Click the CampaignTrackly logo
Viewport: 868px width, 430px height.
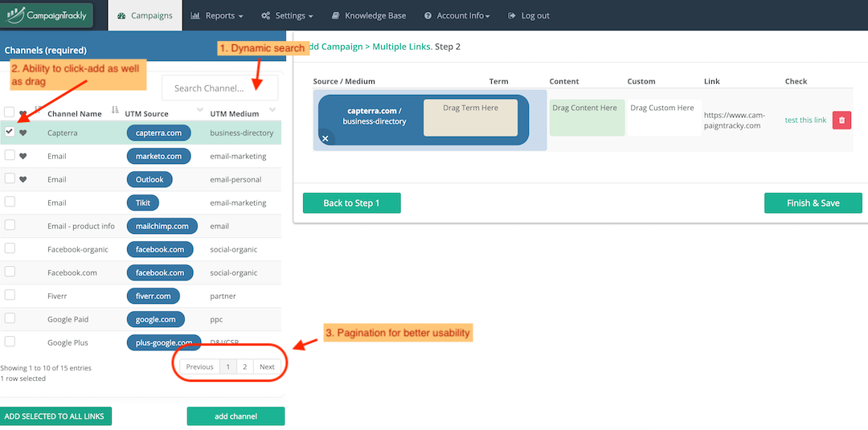47,15
